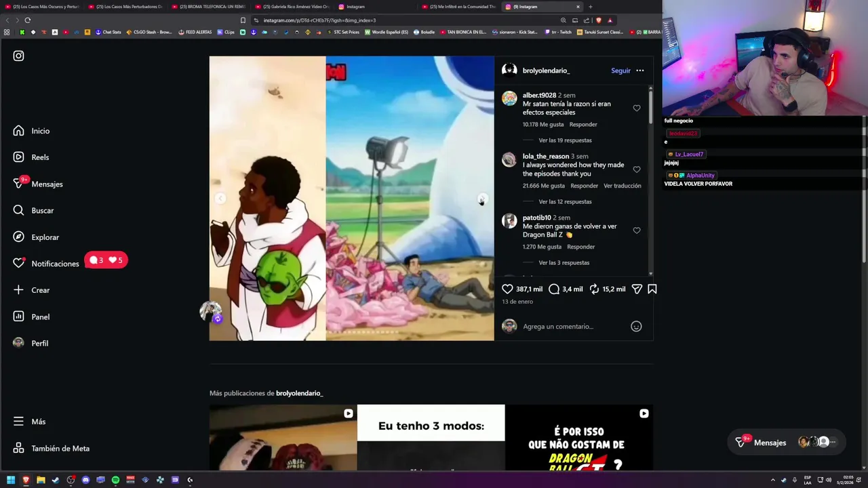
Task: Open alber.t9028's profile from username
Action: [x=539, y=96]
